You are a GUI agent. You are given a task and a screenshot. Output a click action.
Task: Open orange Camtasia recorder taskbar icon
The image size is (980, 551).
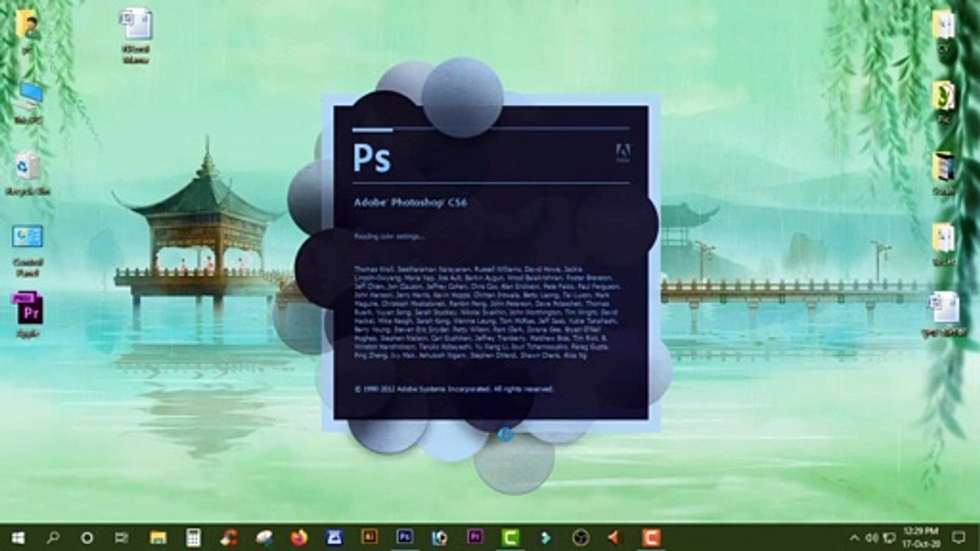tap(652, 538)
